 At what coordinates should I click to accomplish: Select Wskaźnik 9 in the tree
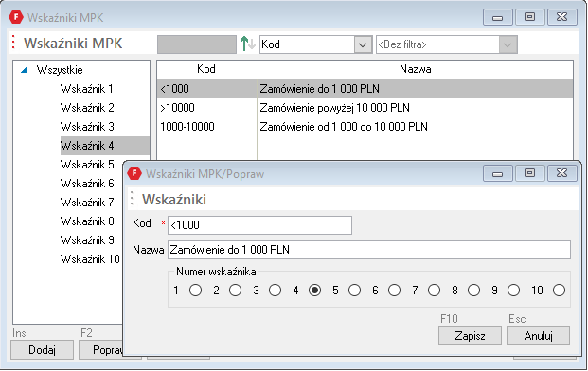tap(87, 240)
